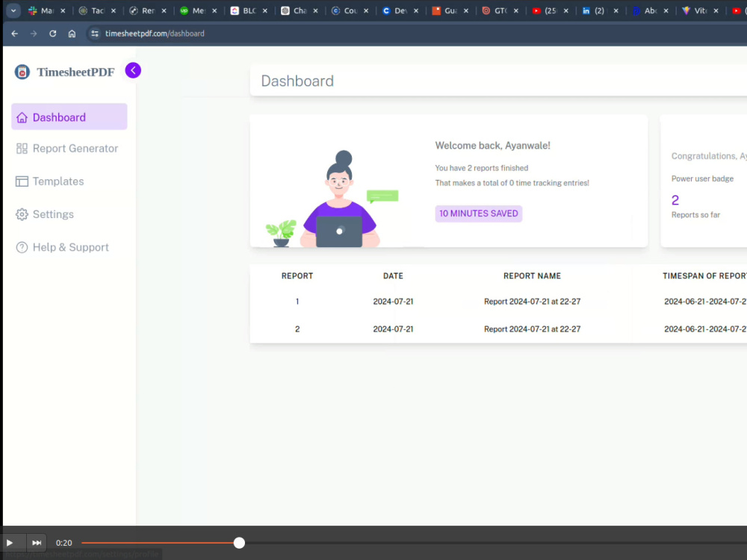Close the 'BLC' tab
The height and width of the screenshot is (560, 747).
265,10
